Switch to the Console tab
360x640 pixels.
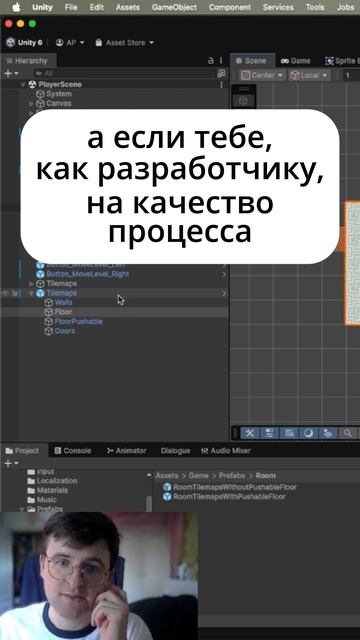[x=73, y=451]
